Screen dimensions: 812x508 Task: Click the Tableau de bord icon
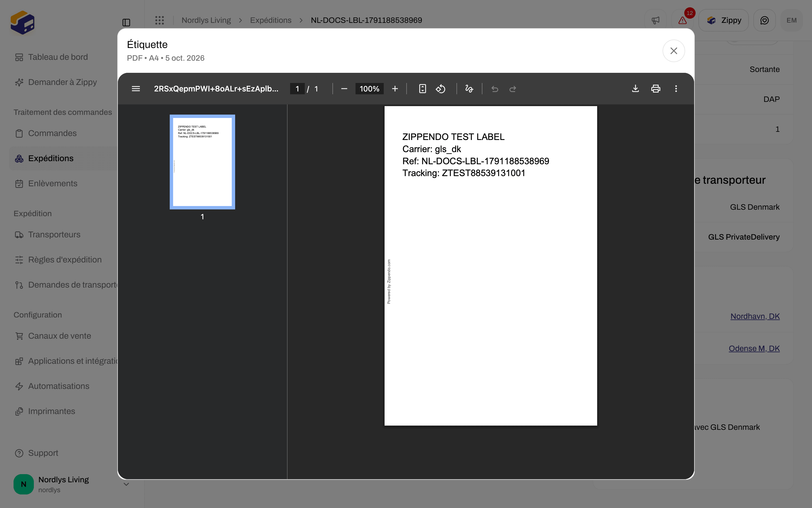click(19, 58)
